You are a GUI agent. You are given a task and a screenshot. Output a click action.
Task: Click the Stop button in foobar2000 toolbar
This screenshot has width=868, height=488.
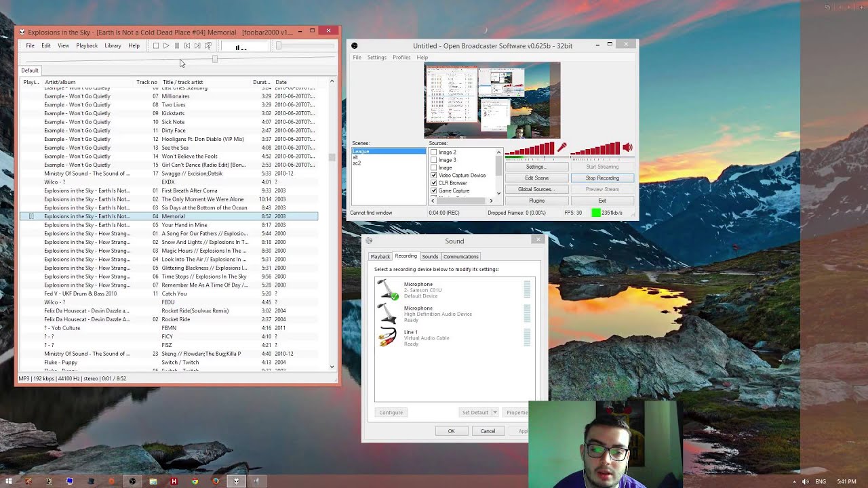click(155, 46)
